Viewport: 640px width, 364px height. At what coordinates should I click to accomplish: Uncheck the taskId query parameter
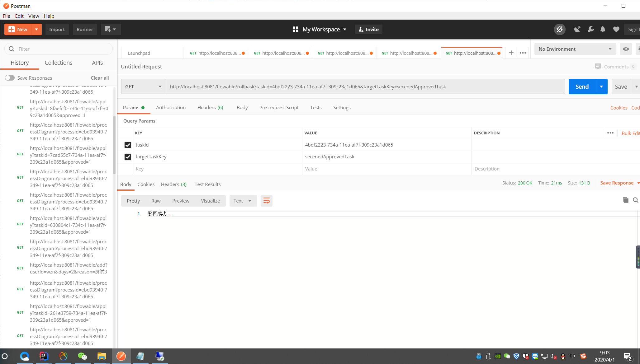pyautogui.click(x=128, y=145)
